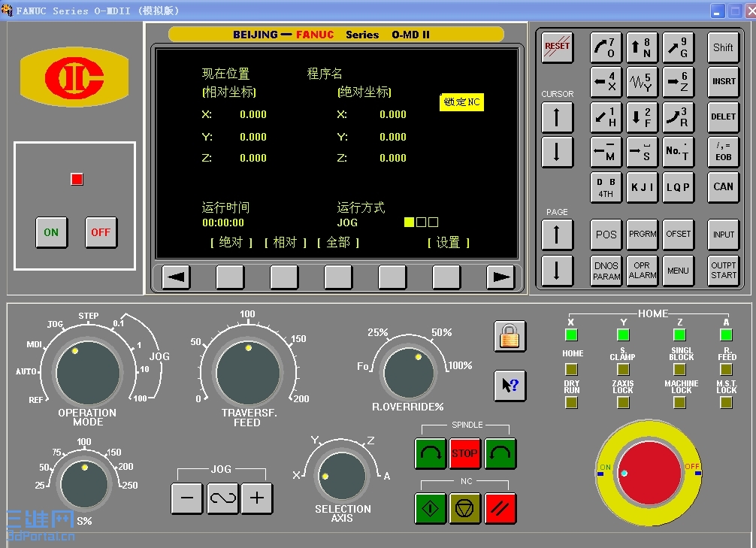Image resolution: width=756 pixels, height=548 pixels.
Task: Click the 8/N up-arrow key
Action: [641, 47]
